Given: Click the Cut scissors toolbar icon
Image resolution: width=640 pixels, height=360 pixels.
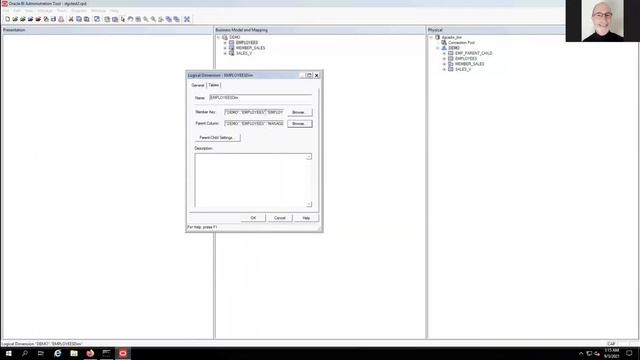Looking at the screenshot, I should [x=71, y=19].
